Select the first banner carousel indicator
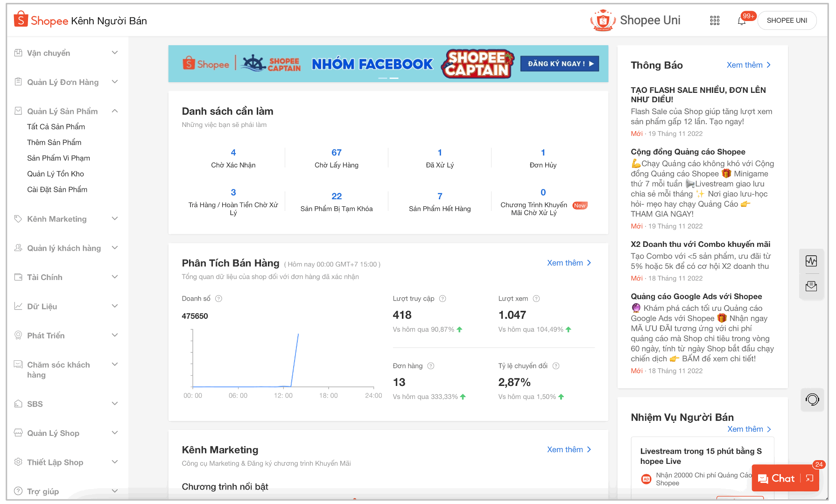The height and width of the screenshot is (504, 836). pyautogui.click(x=383, y=78)
